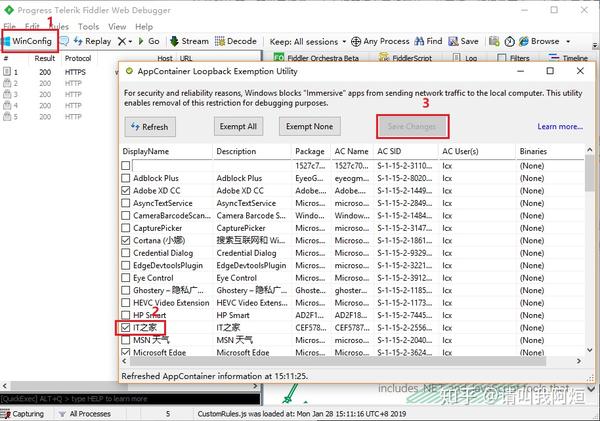This screenshot has height=421, width=600.
Task: Check the Credential Dialog checkbox
Action: click(126, 253)
